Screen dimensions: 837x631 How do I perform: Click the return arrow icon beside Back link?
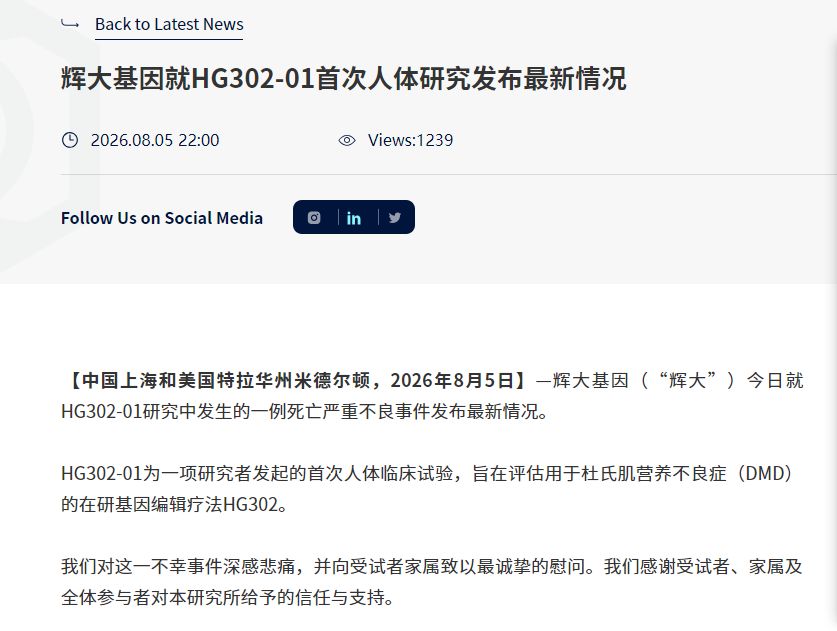pyautogui.click(x=70, y=23)
